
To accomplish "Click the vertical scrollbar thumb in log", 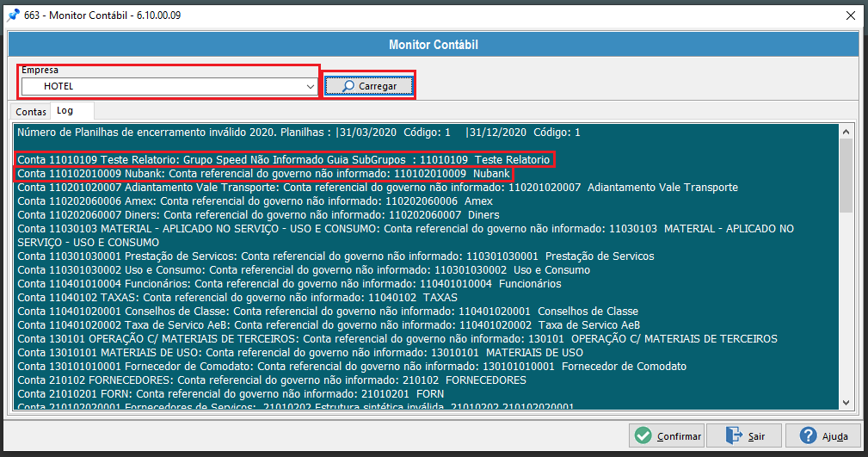I will 846,175.
